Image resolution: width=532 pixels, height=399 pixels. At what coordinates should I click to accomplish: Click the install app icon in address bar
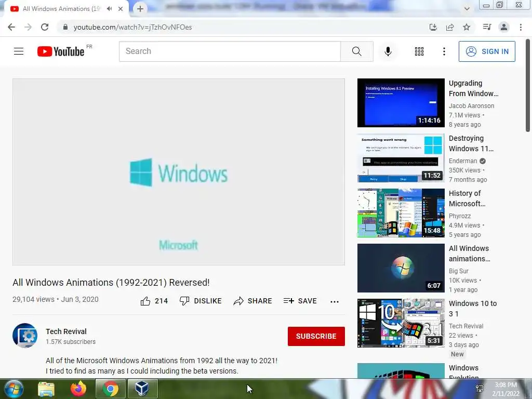tap(433, 27)
